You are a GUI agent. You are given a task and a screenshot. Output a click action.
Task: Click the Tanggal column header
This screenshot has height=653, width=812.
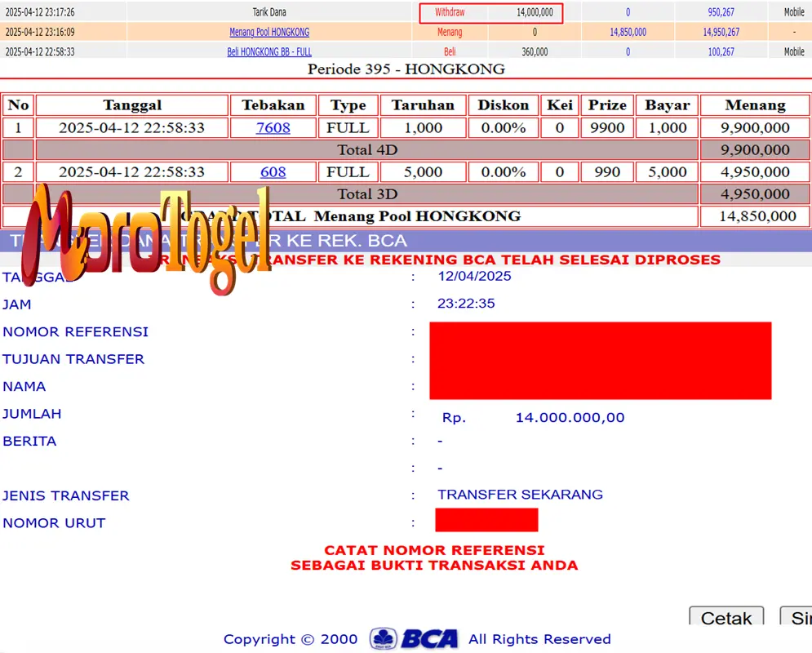131,105
